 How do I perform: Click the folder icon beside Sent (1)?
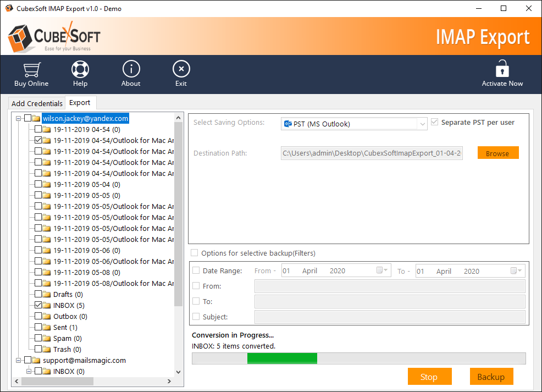[47, 327]
